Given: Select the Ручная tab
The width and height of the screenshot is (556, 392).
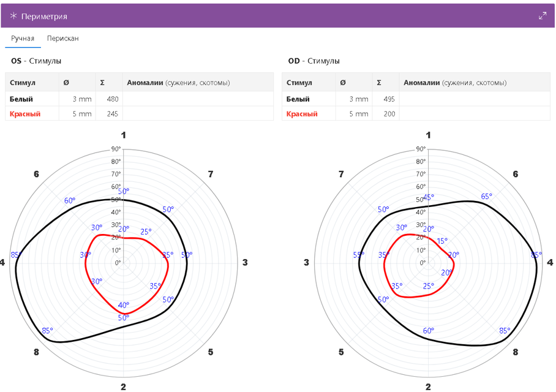Looking at the screenshot, I should (23, 38).
